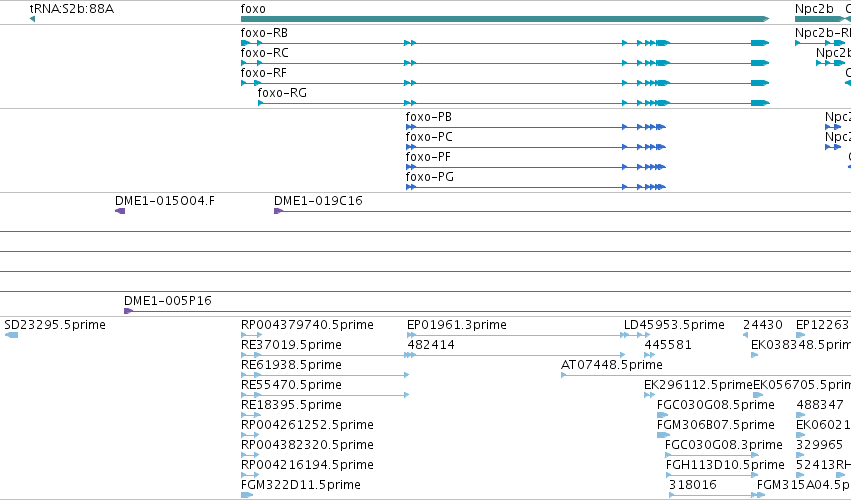The image size is (851, 500).
Task: Select the FGH113D10.5prime EST label
Action: (x=725, y=465)
